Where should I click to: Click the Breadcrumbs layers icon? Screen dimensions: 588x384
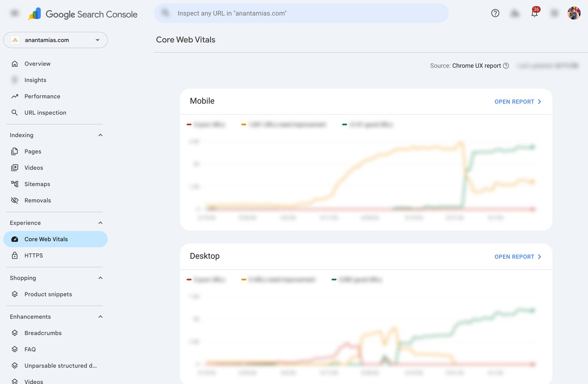[x=15, y=333]
